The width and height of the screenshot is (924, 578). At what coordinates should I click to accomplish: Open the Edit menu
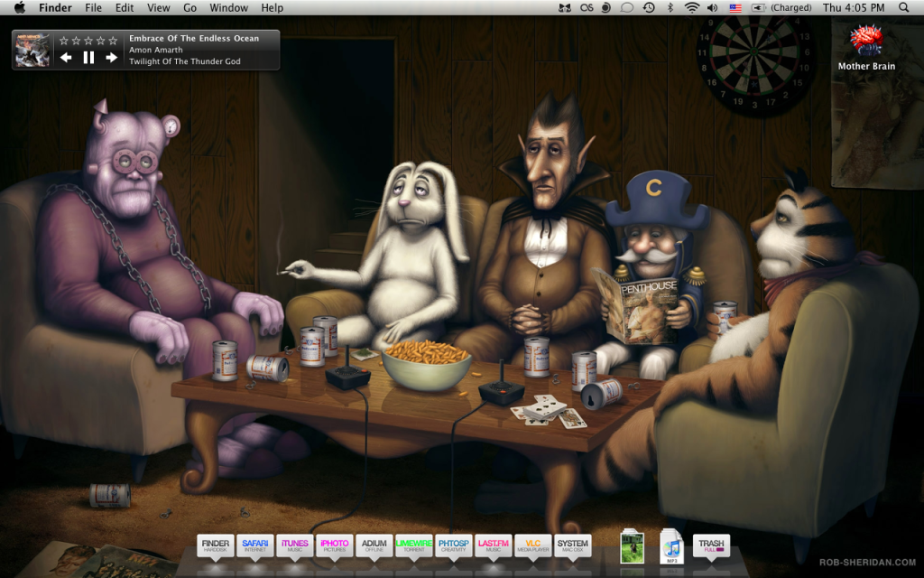pos(125,7)
